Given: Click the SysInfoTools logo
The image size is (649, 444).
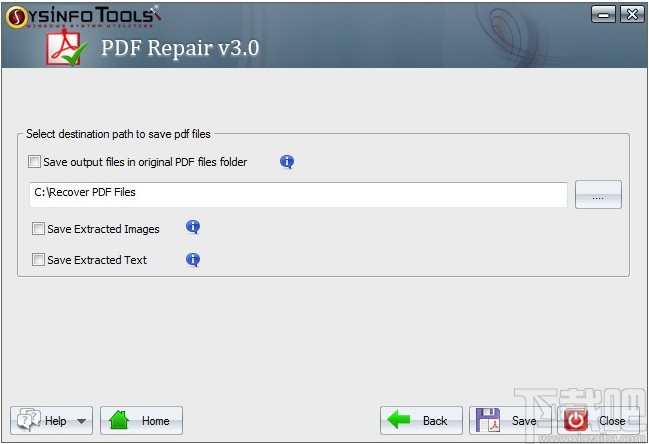Looking at the screenshot, I should 83,17.
